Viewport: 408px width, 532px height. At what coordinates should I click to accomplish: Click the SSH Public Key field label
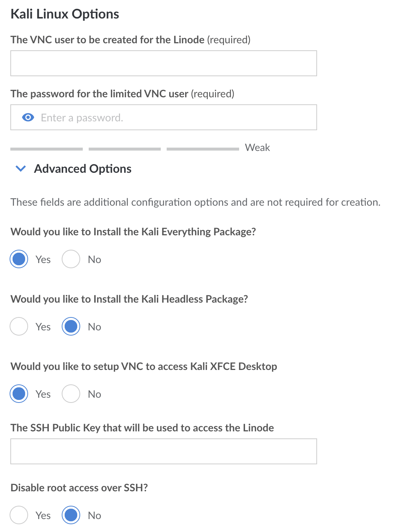[142, 428]
